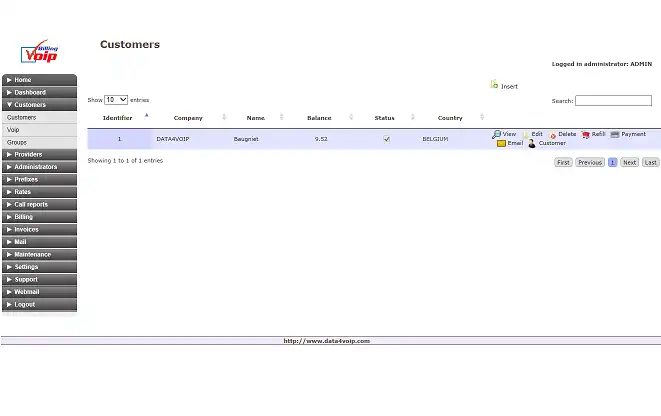Open the Show entries dropdown
The height and width of the screenshot is (416, 661).
click(x=116, y=100)
